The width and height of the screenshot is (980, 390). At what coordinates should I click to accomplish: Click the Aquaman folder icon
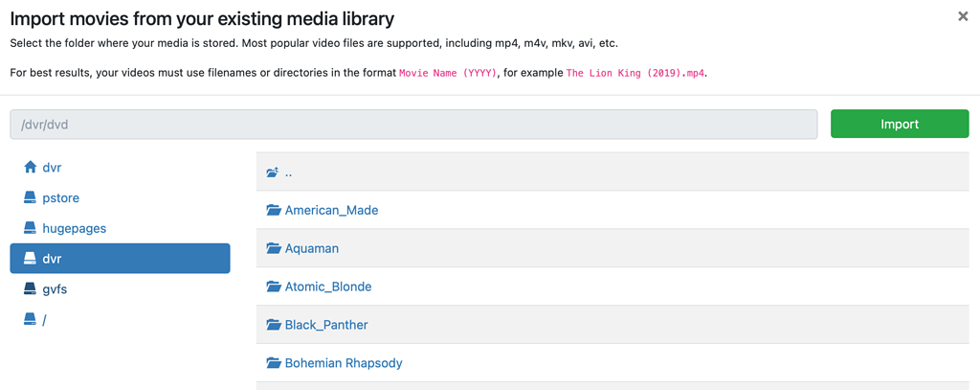click(274, 249)
